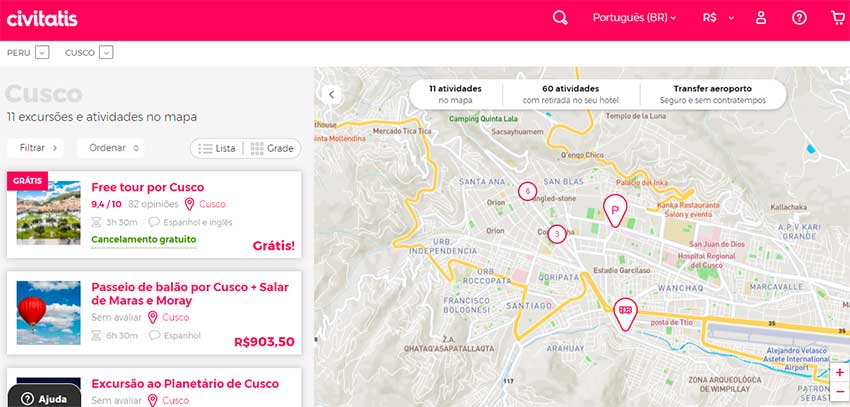Click location pin icon in Planetário card
The height and width of the screenshot is (407, 850).
tap(152, 400)
